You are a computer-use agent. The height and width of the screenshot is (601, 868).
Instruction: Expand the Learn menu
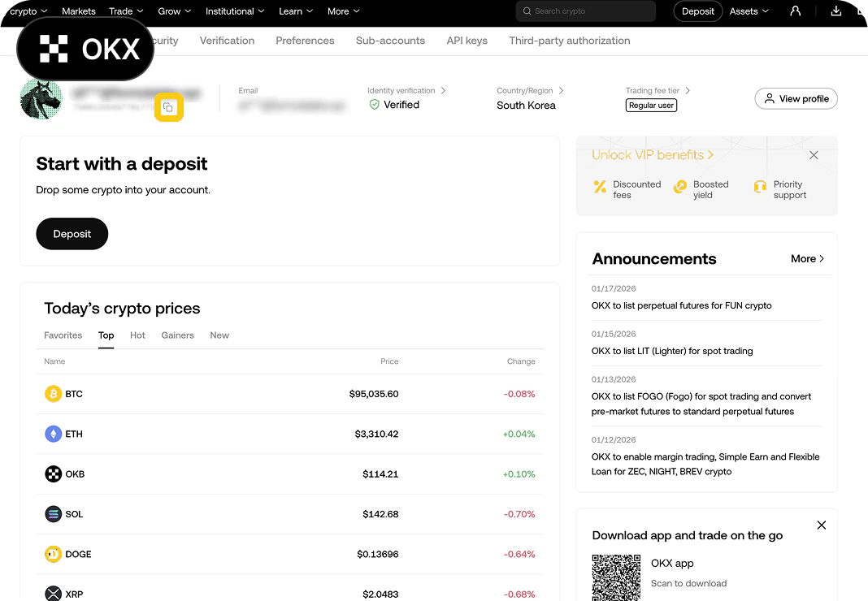(296, 11)
